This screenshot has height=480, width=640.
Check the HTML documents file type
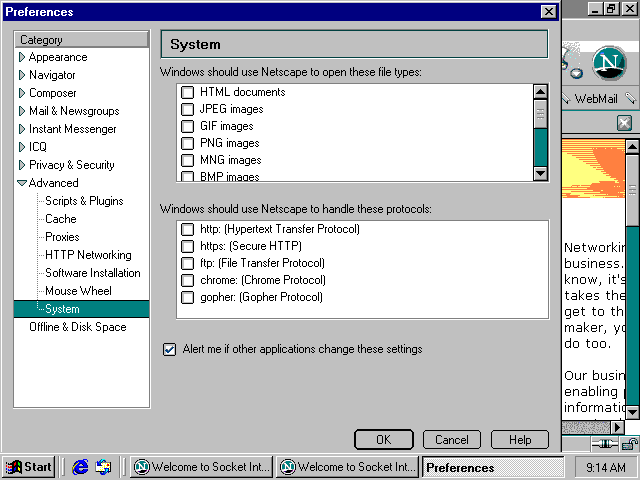(x=187, y=92)
